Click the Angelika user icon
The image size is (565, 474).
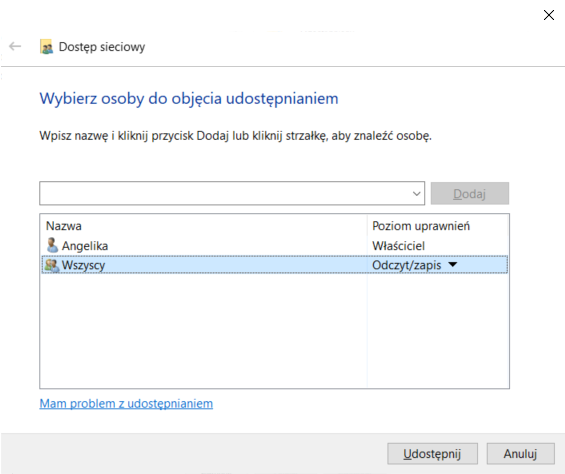[52, 245]
